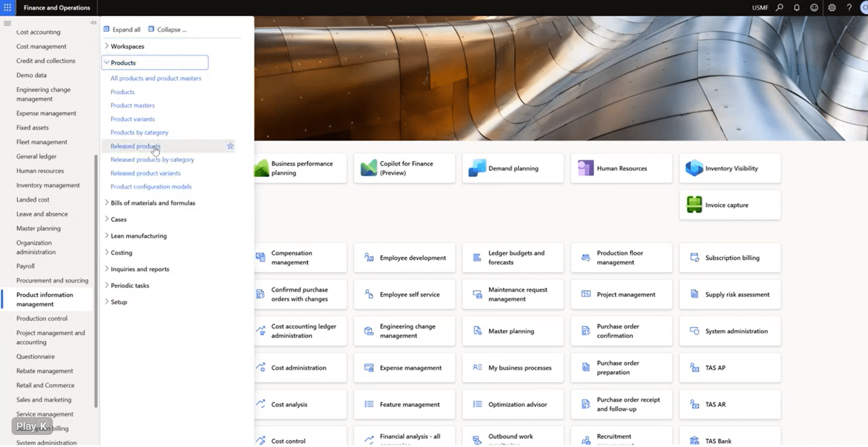Click the feedback smiley icon
The width and height of the screenshot is (868, 447).
coord(814,8)
